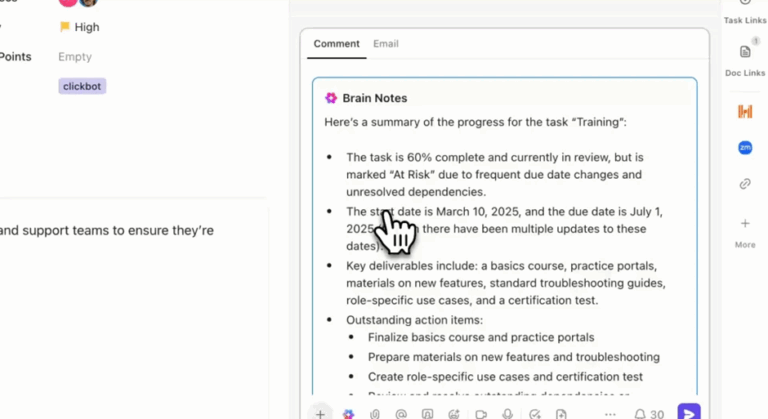Viewport: 768px width, 419px height.
Task: Open the Brain AI icon in comment toolbar
Action: (348, 413)
